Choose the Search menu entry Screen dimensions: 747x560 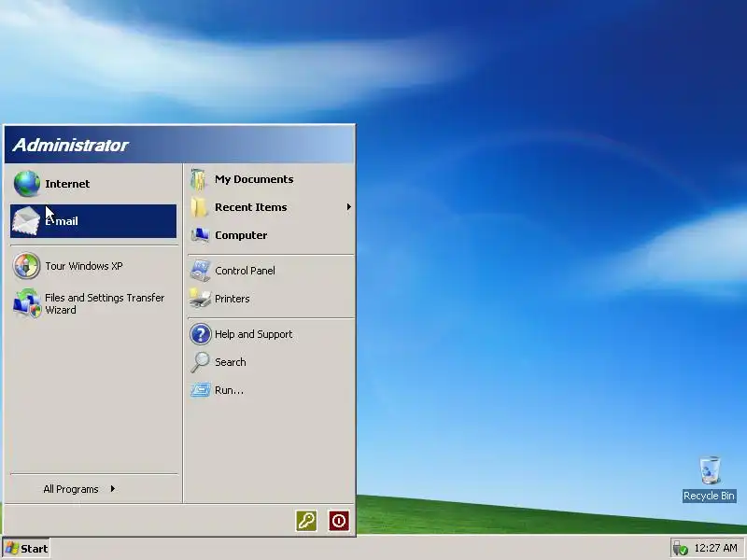click(x=271, y=362)
